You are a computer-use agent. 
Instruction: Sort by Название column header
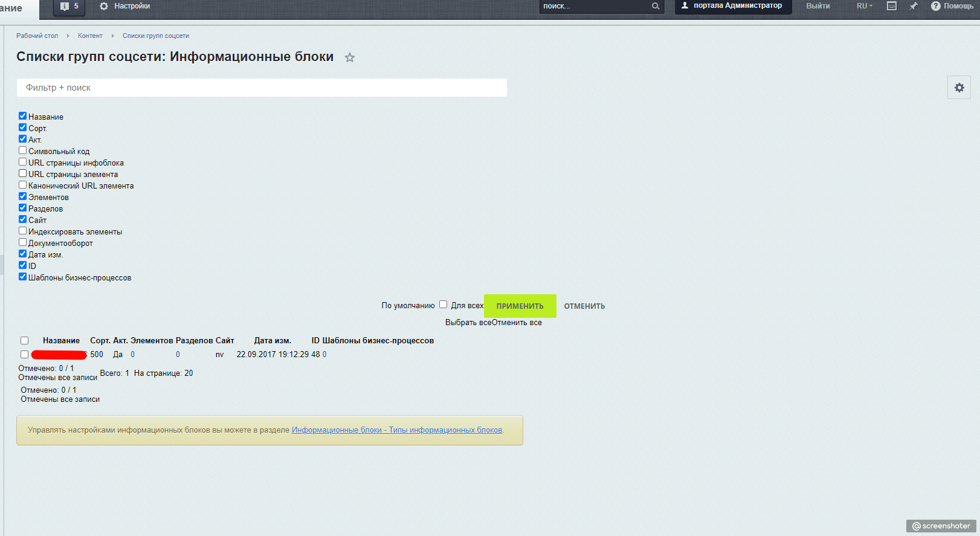61,341
